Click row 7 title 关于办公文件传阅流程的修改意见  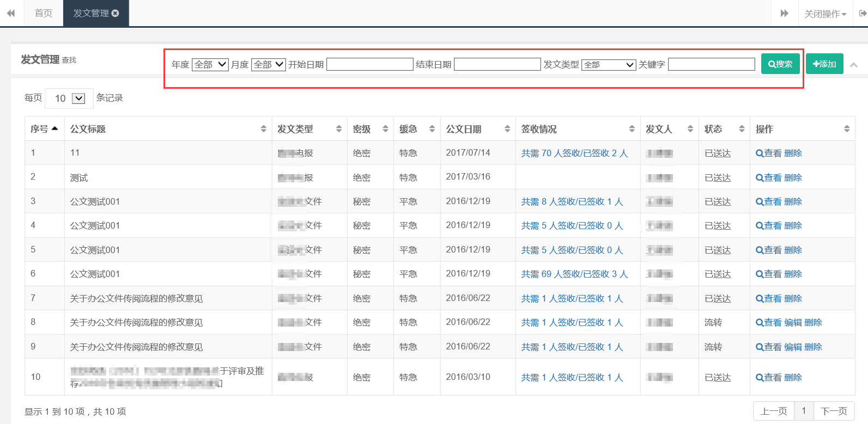coord(136,298)
